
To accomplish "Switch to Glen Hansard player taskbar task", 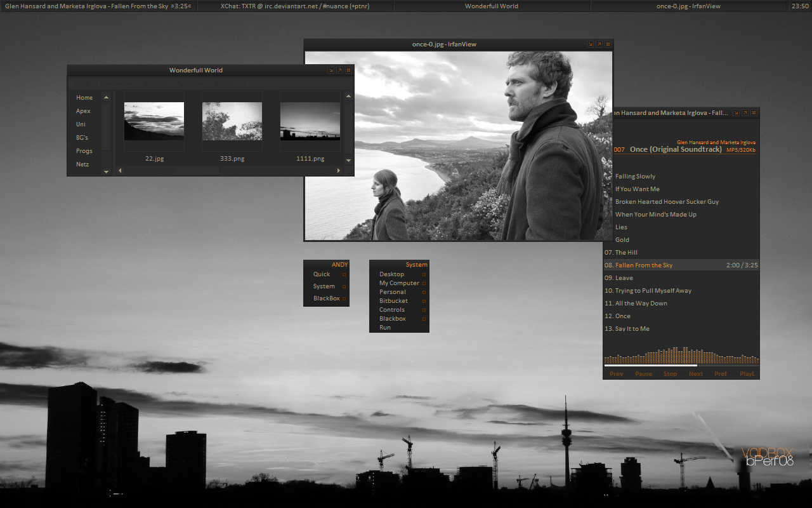I will pos(98,6).
